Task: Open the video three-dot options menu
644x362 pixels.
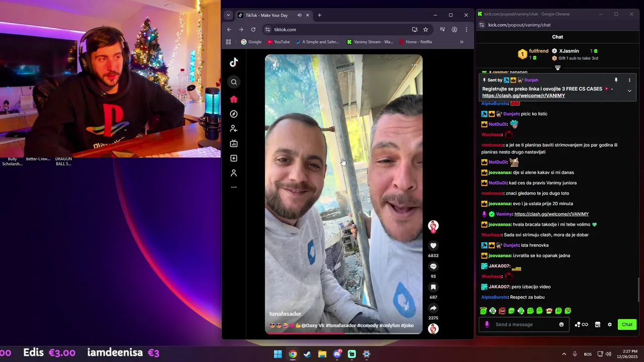Action: pyautogui.click(x=414, y=65)
